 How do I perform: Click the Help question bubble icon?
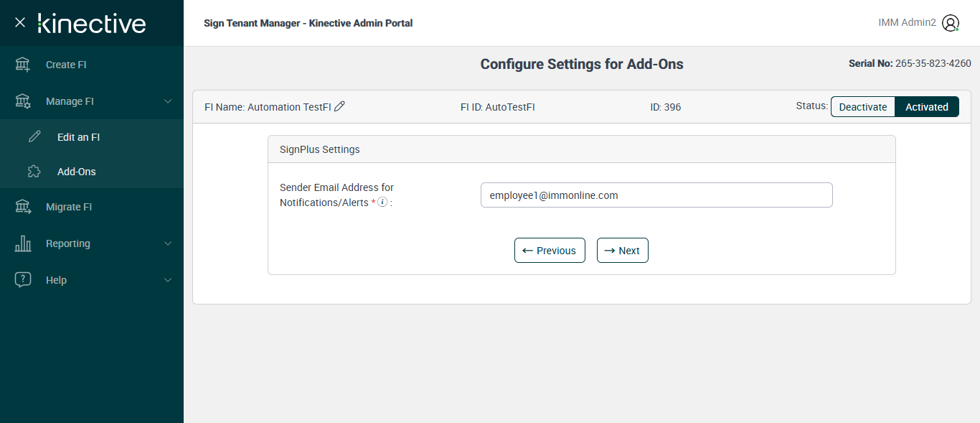pos(23,280)
